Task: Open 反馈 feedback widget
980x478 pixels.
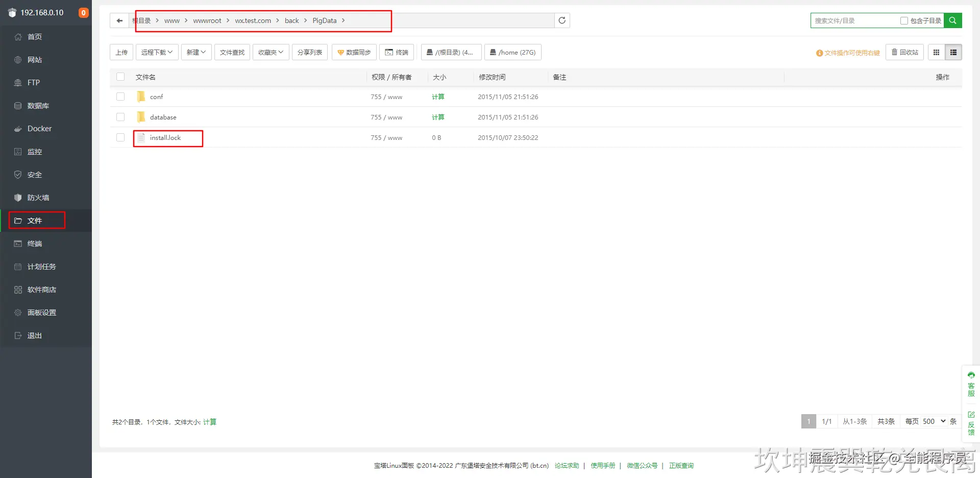Action: [x=971, y=423]
